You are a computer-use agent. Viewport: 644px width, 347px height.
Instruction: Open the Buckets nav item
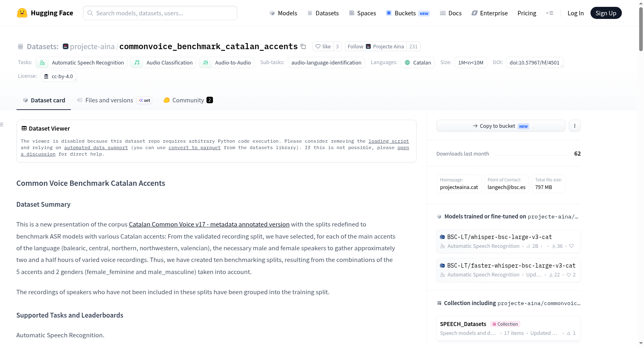coord(408,13)
